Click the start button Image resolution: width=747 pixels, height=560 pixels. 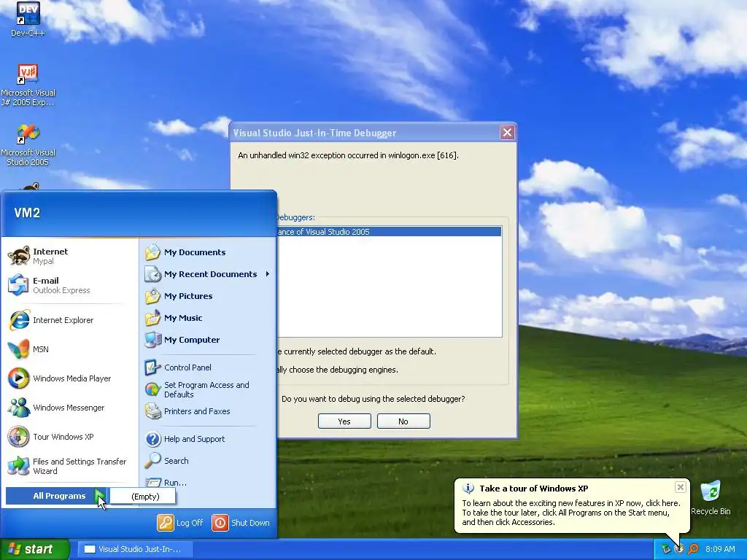coord(34,549)
